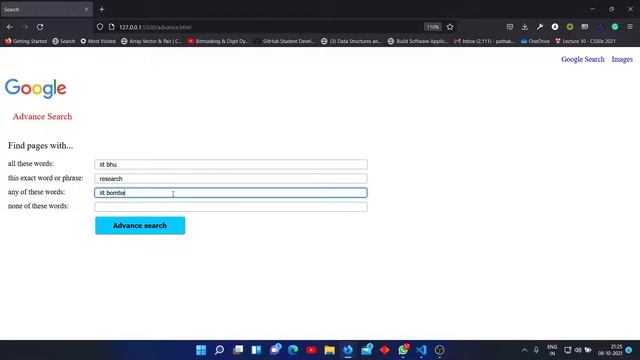Open Firefox hamburger menu
The image size is (640, 360).
pos(630,27)
